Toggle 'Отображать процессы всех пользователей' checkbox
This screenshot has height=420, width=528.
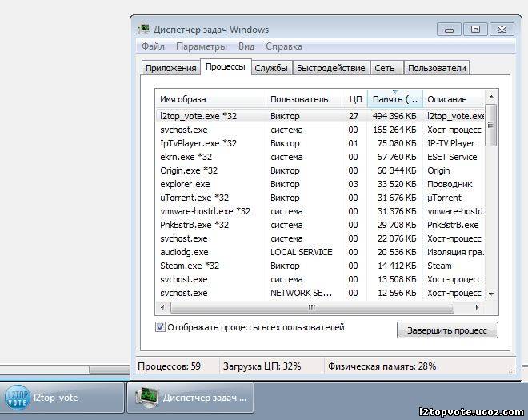[x=161, y=327]
